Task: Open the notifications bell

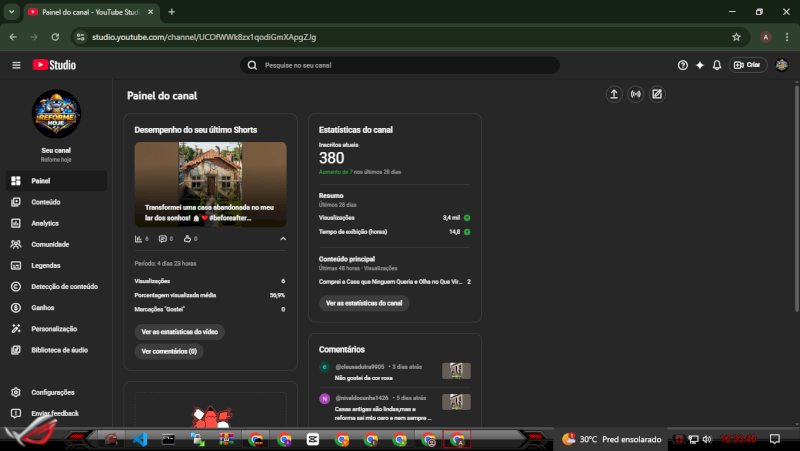Action: coord(716,65)
